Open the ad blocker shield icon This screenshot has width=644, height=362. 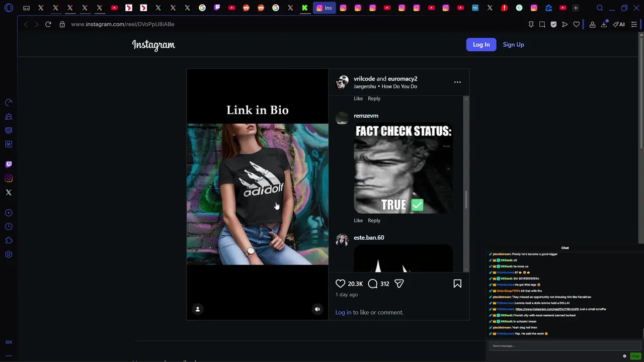[553, 24]
